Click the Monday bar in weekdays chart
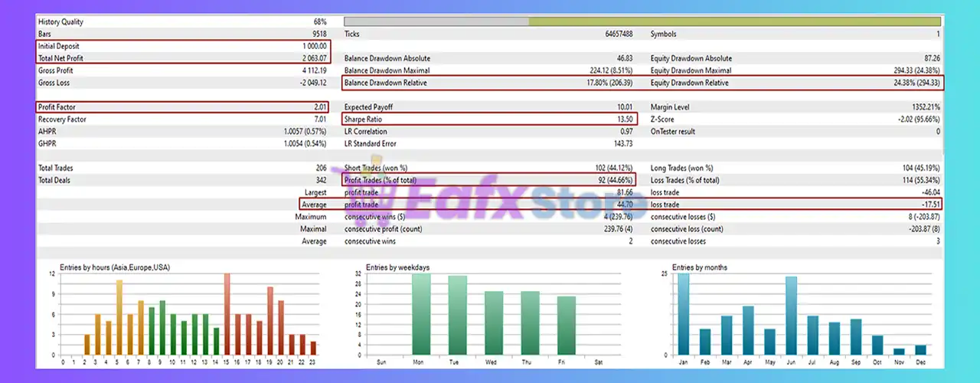Screen dimensions: 980x383 [421, 314]
